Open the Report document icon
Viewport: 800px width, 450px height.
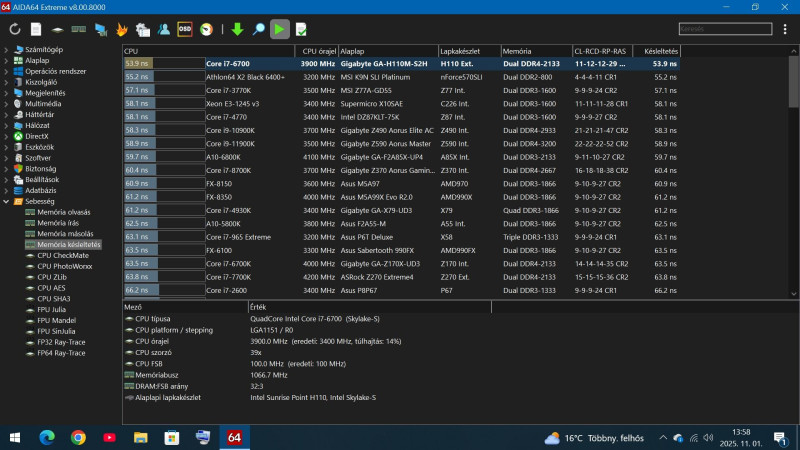click(x=36, y=29)
